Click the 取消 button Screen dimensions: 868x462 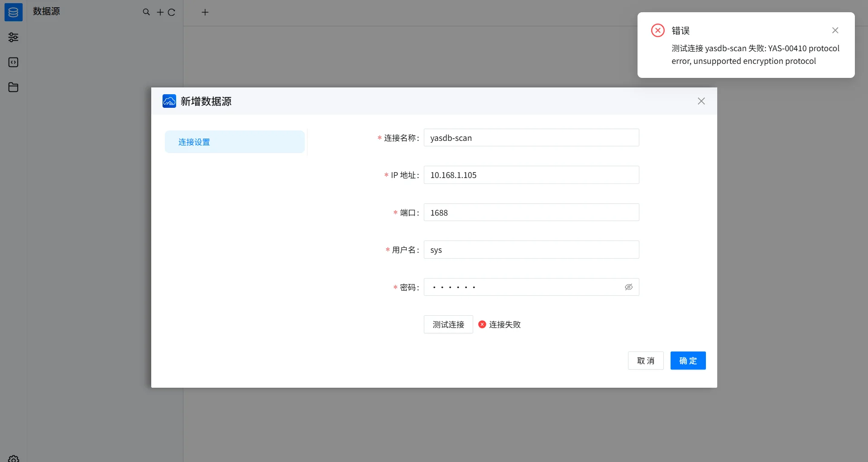click(646, 361)
